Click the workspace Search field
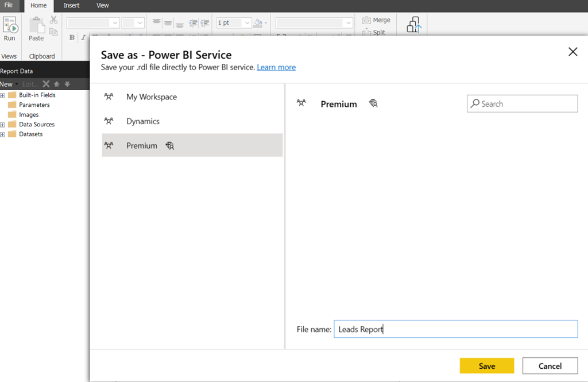588x382 pixels. (x=522, y=103)
